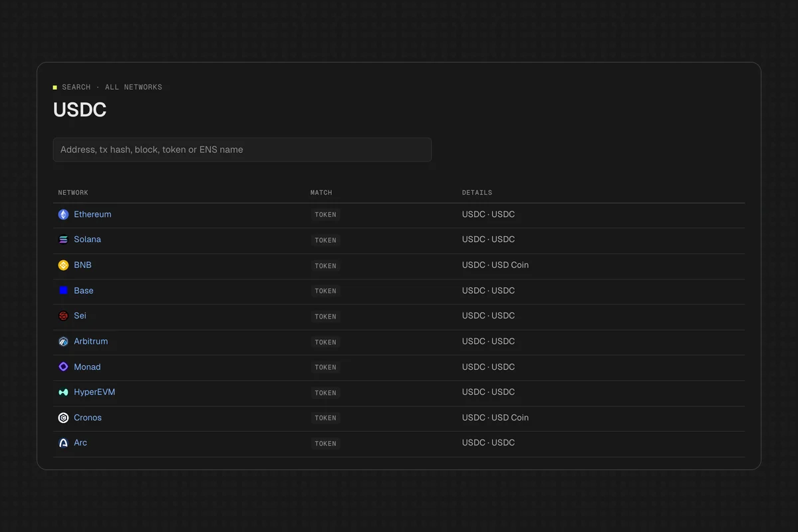Image resolution: width=798 pixels, height=532 pixels.
Task: Click the TOKEN badge in Sei row
Action: [x=325, y=317]
